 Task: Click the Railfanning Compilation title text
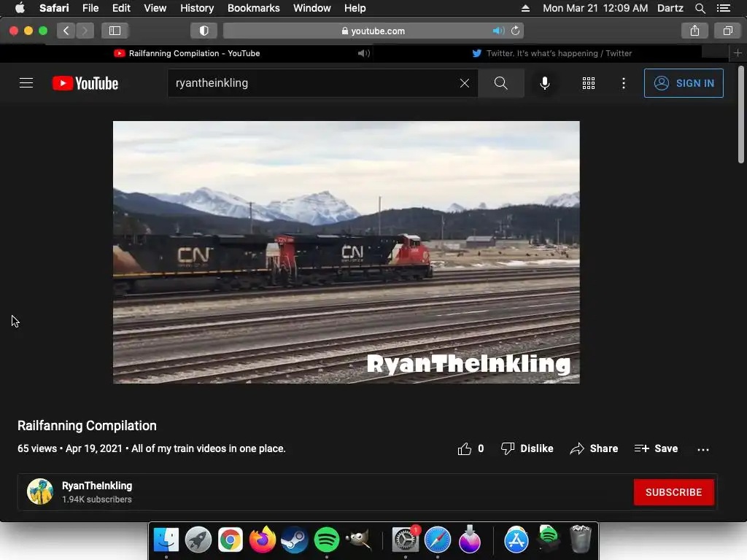tap(88, 426)
